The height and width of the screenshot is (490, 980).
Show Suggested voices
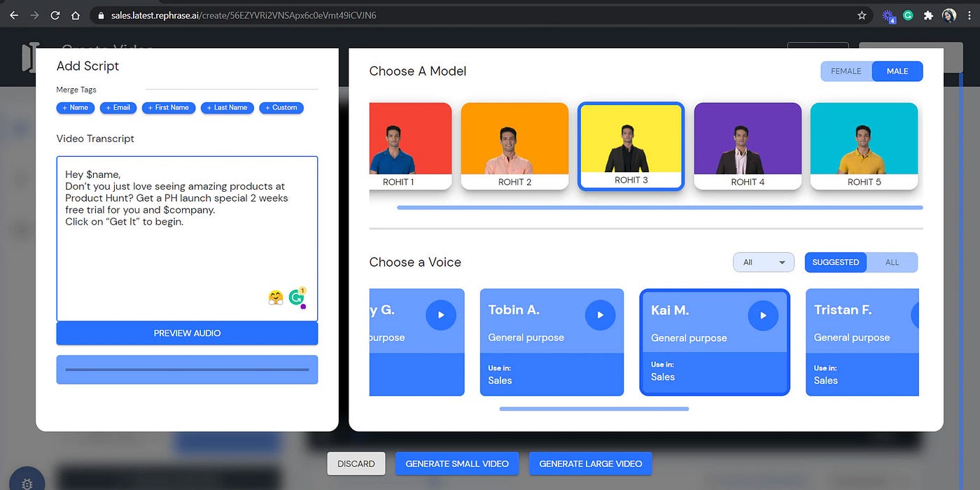click(835, 262)
